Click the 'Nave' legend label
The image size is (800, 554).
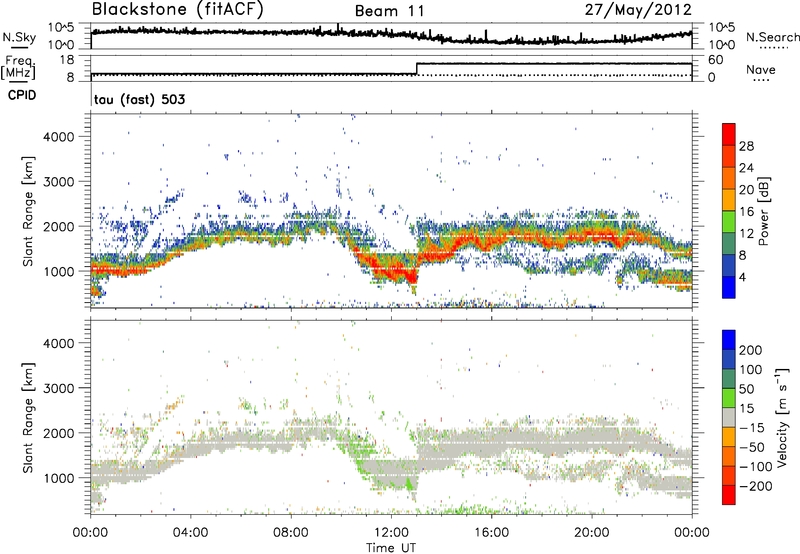click(761, 69)
